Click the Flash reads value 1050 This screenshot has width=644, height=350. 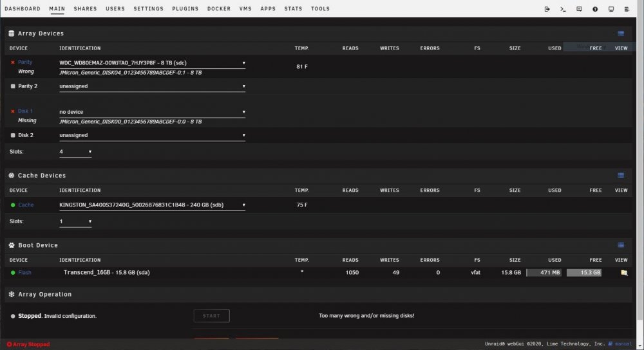click(x=352, y=272)
